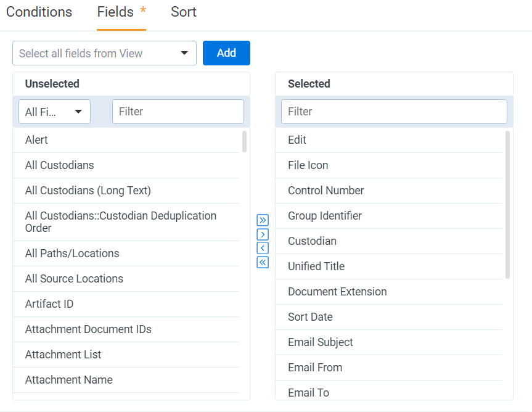This screenshot has width=532, height=412.
Task: Select Alert in Unselected list
Action: point(126,140)
